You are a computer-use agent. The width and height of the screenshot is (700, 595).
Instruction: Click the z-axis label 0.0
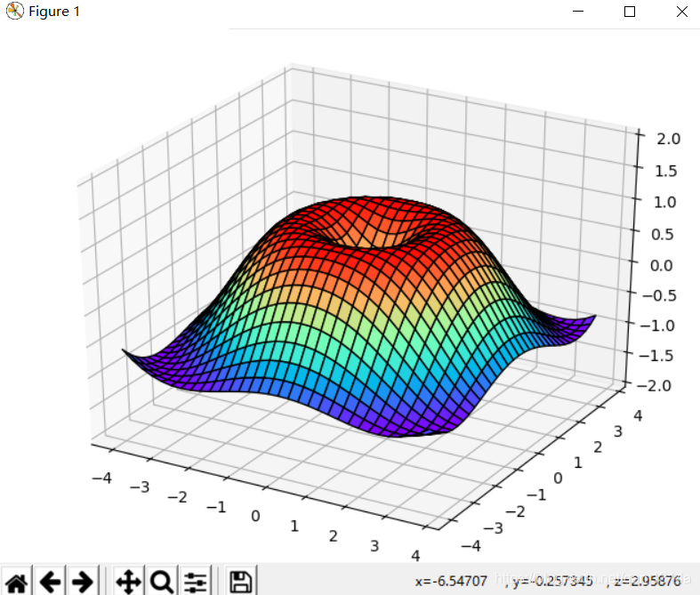[661, 266]
